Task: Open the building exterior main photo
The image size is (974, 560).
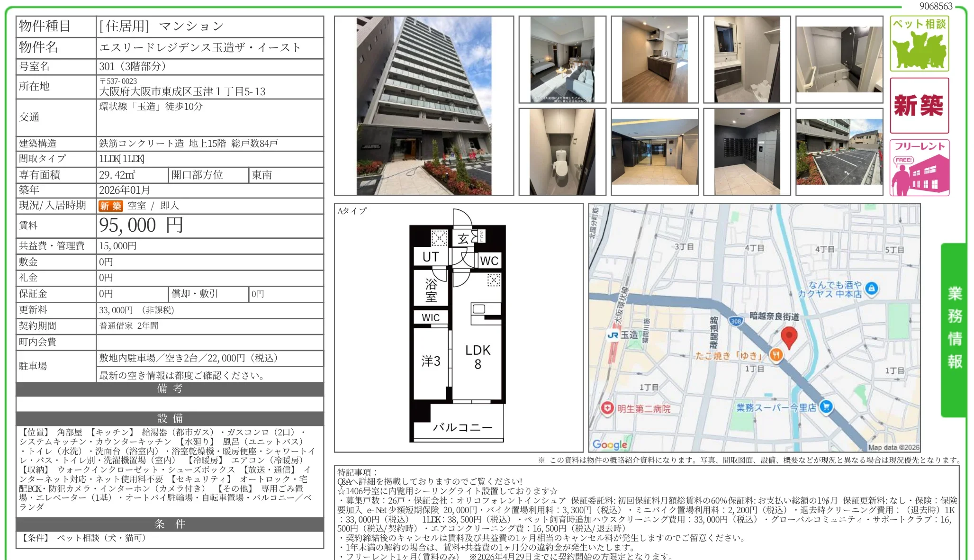Action: point(424,106)
